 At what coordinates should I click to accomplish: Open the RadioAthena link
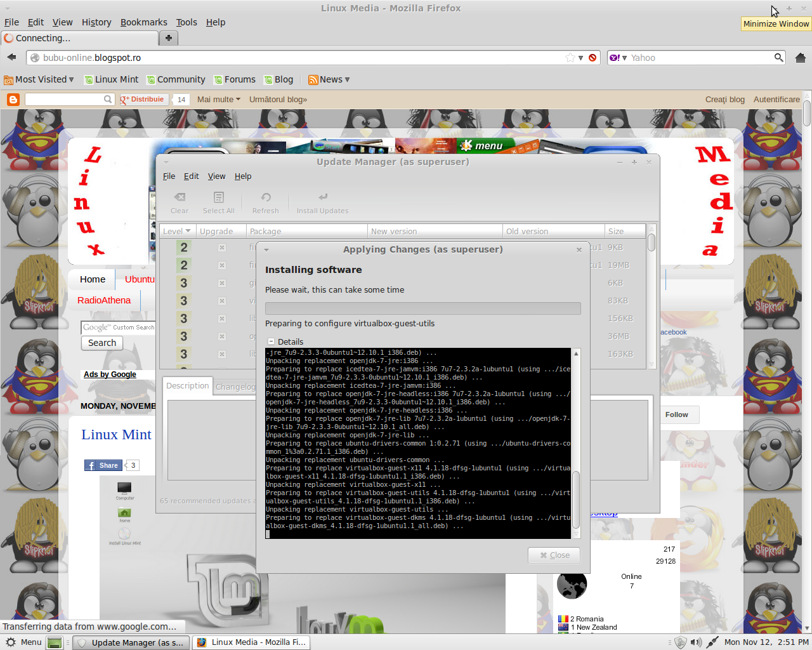point(104,300)
